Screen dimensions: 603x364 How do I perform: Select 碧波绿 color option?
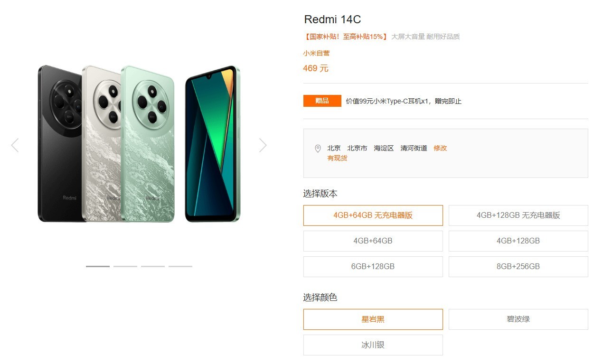coord(518,319)
